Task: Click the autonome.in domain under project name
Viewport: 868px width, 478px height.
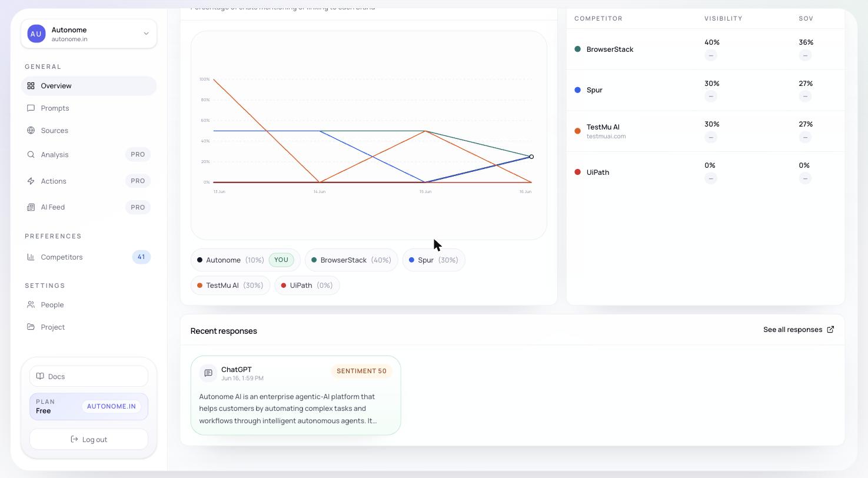Action: coord(69,39)
